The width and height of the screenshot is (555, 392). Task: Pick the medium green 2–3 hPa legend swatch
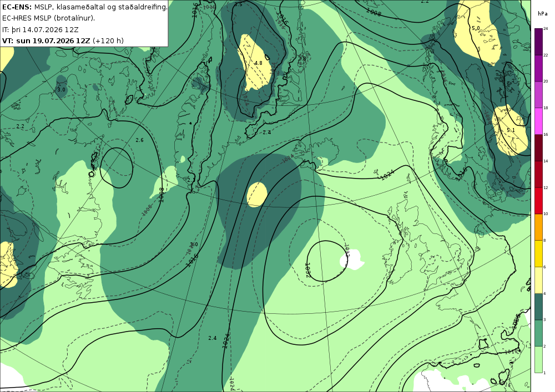point(538,333)
